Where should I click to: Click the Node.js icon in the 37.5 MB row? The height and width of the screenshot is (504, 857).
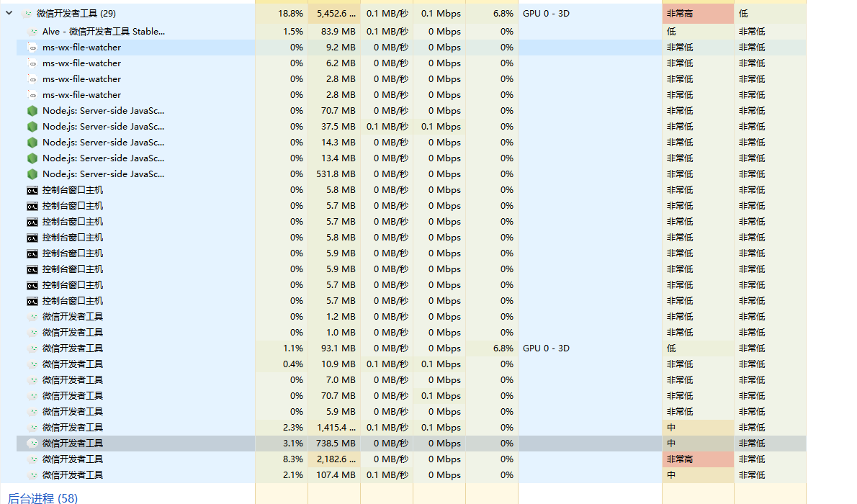[33, 127]
